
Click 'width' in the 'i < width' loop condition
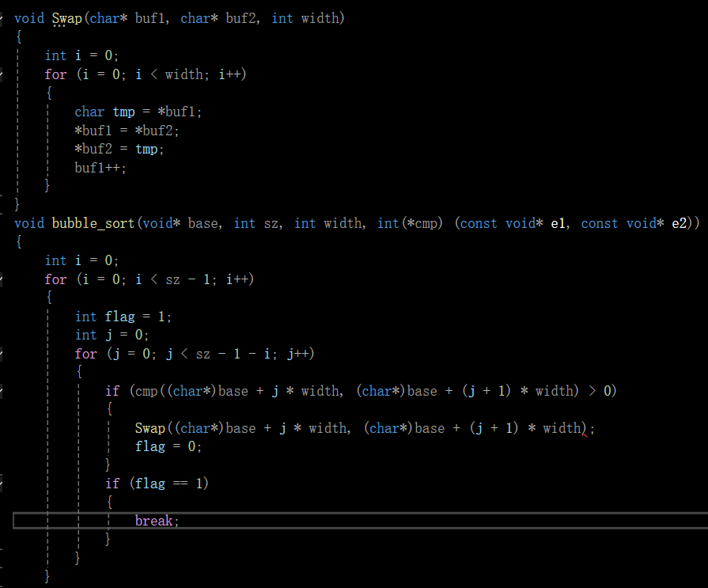click(184, 74)
